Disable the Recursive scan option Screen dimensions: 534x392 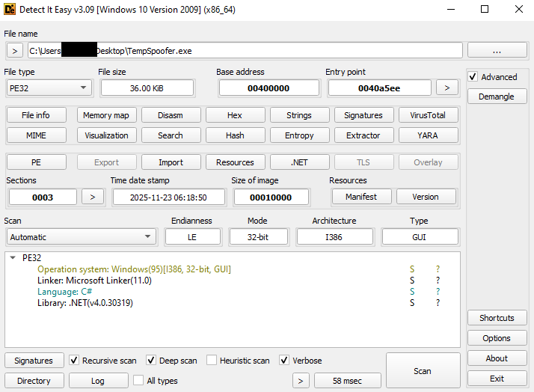74,361
